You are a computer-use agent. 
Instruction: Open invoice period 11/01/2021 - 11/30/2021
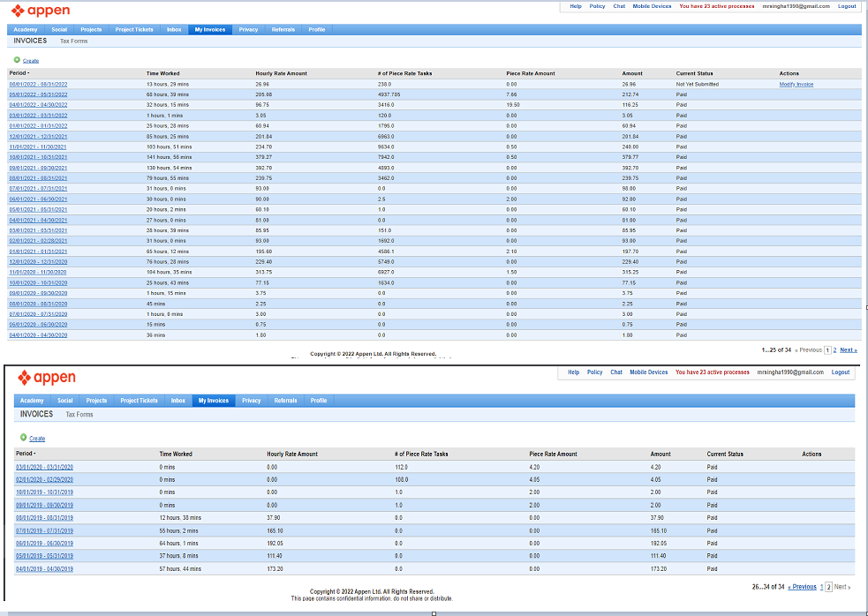tap(38, 146)
